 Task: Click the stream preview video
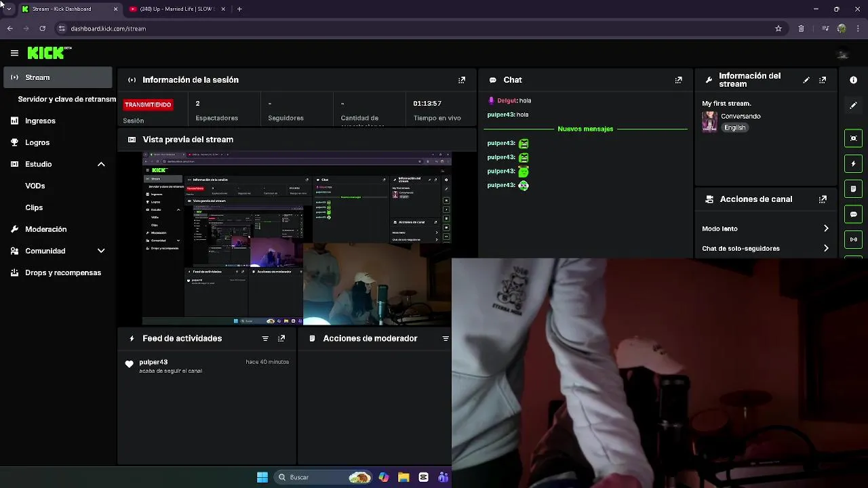(x=297, y=239)
